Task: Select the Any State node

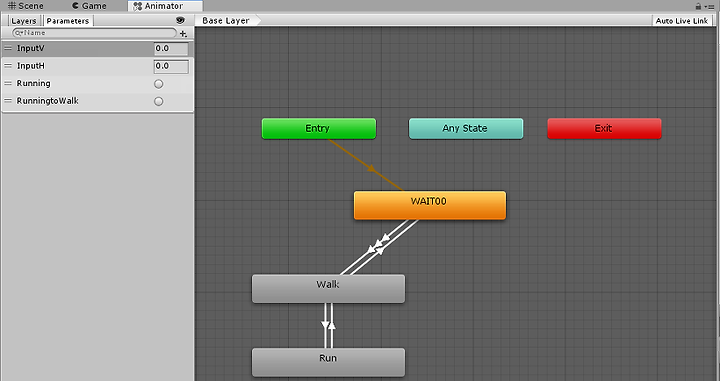Action: coord(466,129)
